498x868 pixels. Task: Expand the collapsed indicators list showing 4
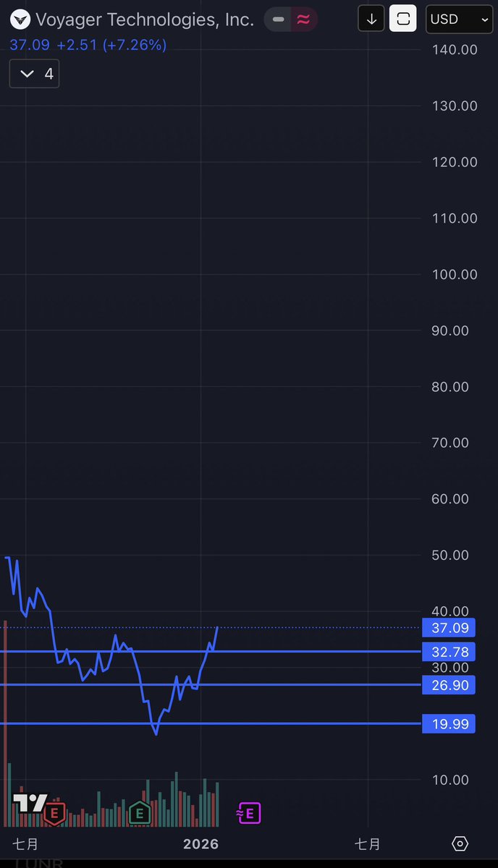(x=34, y=74)
